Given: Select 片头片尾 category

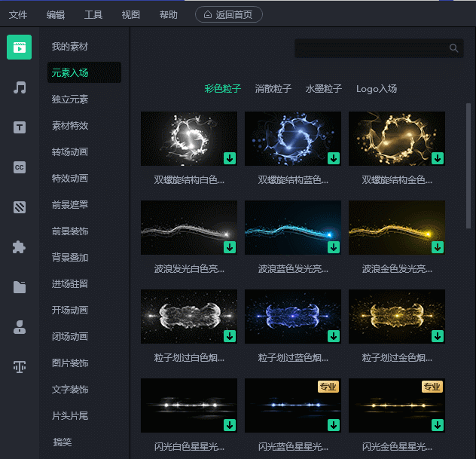Looking at the screenshot, I should click(70, 415).
